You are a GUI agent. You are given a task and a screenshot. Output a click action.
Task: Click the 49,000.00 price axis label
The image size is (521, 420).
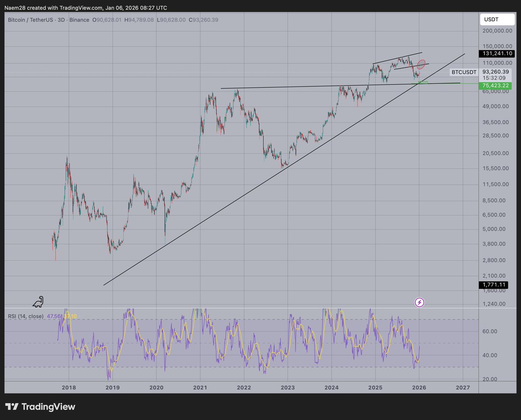point(497,106)
